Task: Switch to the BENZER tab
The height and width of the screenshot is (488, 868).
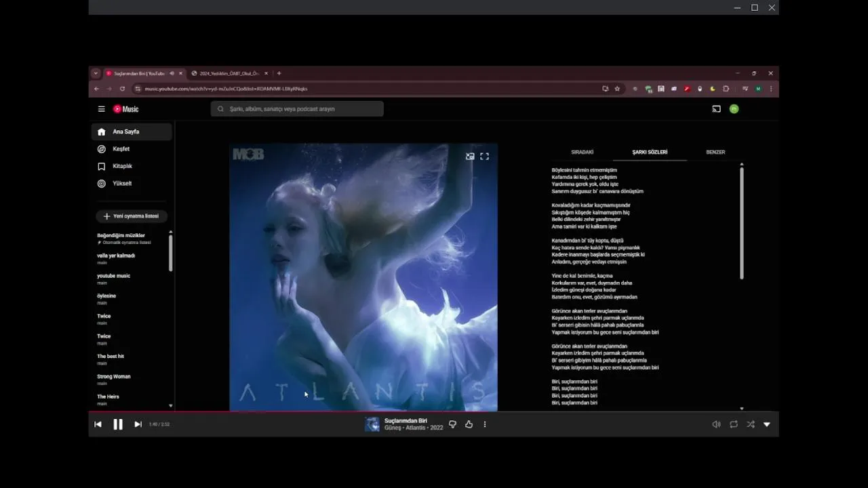Action: pyautogui.click(x=715, y=152)
